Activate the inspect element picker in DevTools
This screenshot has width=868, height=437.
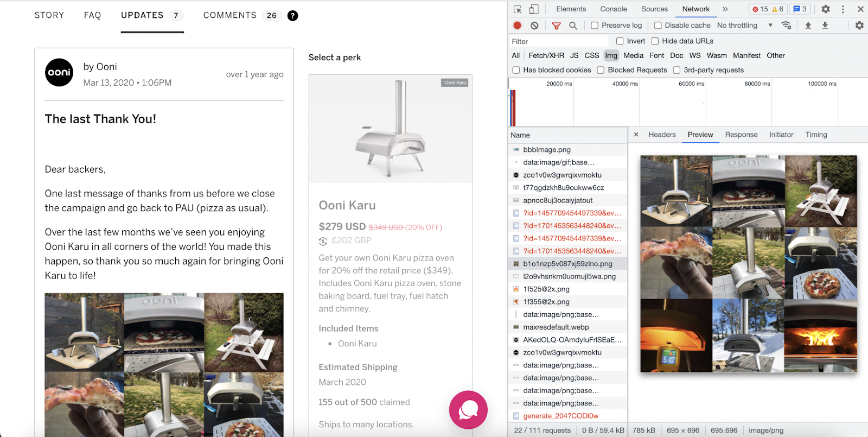518,9
